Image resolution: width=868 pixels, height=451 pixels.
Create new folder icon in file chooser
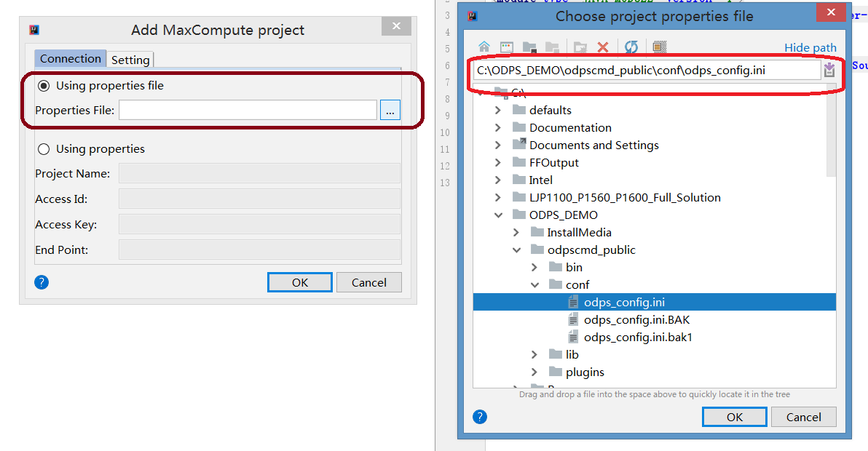tap(580, 47)
